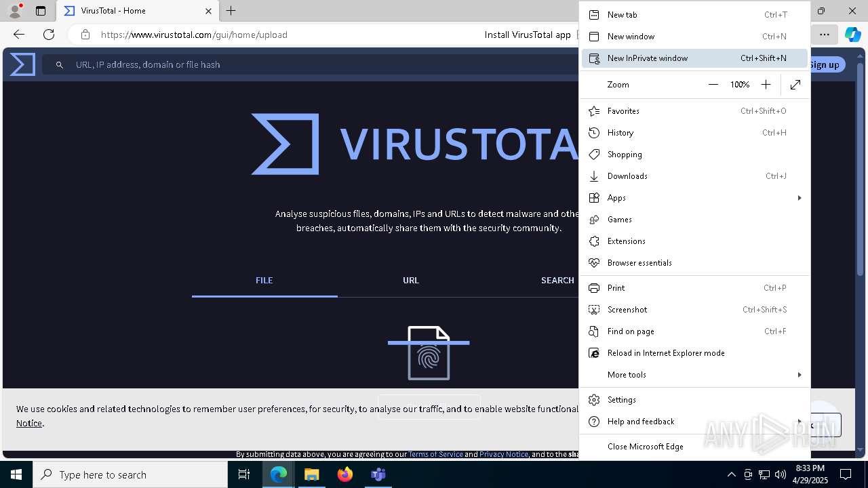The width and height of the screenshot is (868, 488).
Task: Increase zoom with the plus button
Action: 766,85
